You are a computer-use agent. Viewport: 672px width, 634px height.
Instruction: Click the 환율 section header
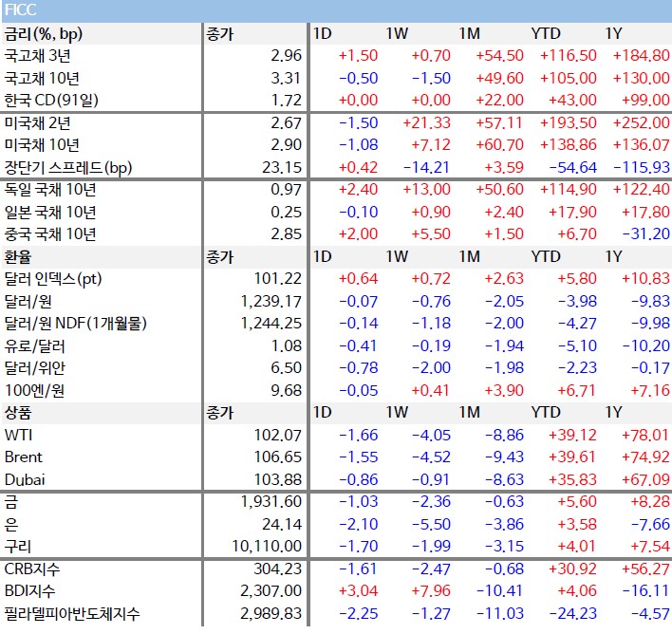[x=18, y=257]
